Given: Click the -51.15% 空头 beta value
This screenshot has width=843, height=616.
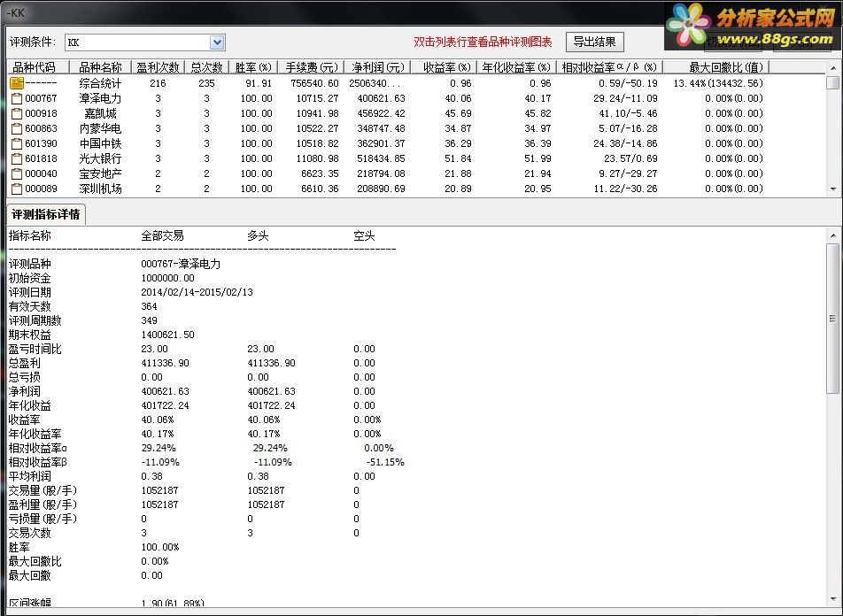Looking at the screenshot, I should point(385,462).
